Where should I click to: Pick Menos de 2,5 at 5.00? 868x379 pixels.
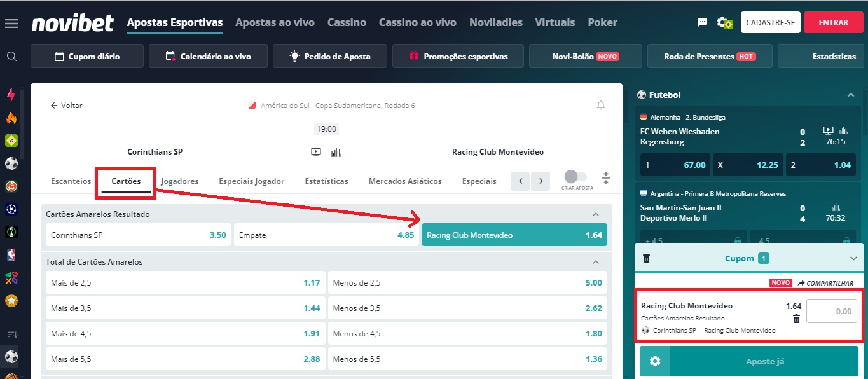point(467,282)
